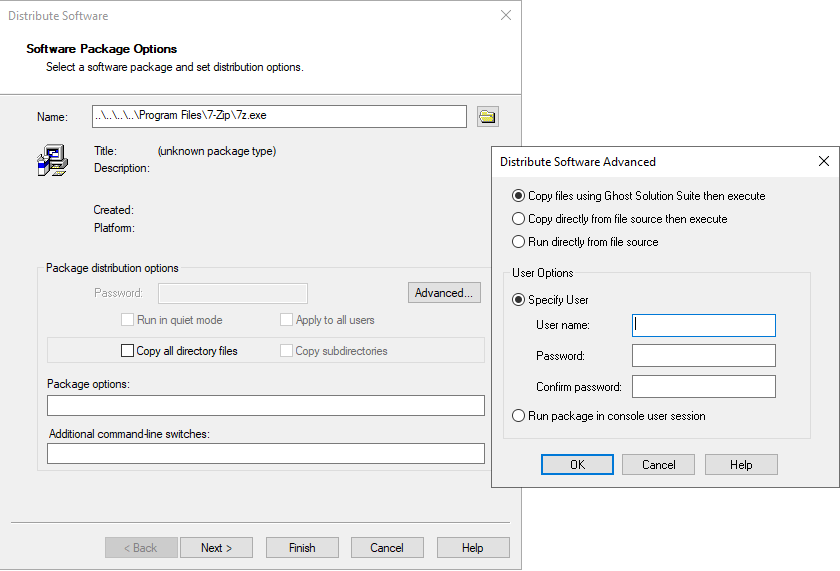
Task: Pick the Specify User radio button
Action: [x=518, y=300]
